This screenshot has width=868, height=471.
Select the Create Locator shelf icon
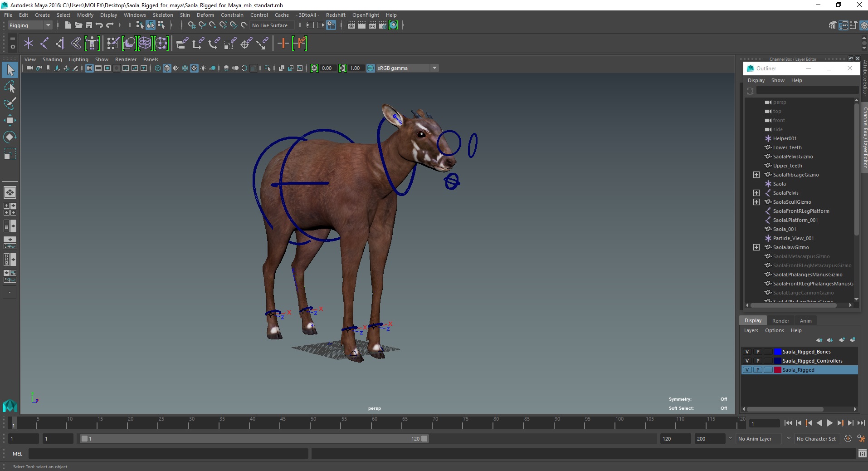28,44
